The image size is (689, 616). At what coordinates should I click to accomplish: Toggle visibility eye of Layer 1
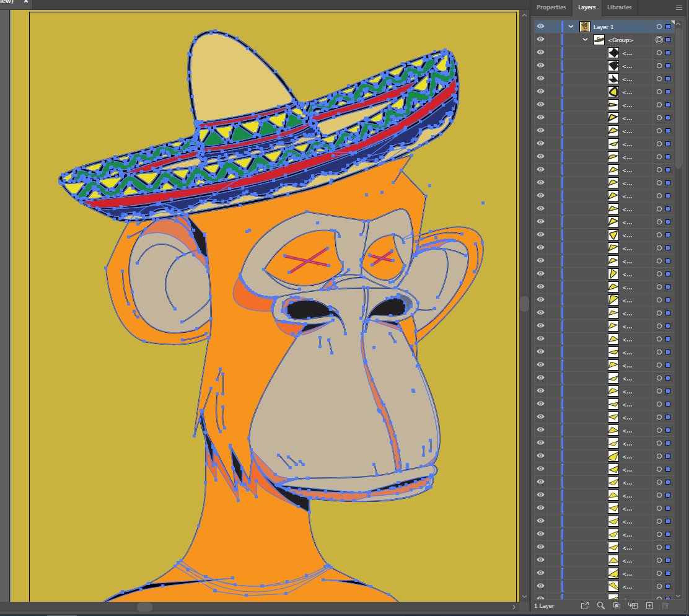coord(540,27)
